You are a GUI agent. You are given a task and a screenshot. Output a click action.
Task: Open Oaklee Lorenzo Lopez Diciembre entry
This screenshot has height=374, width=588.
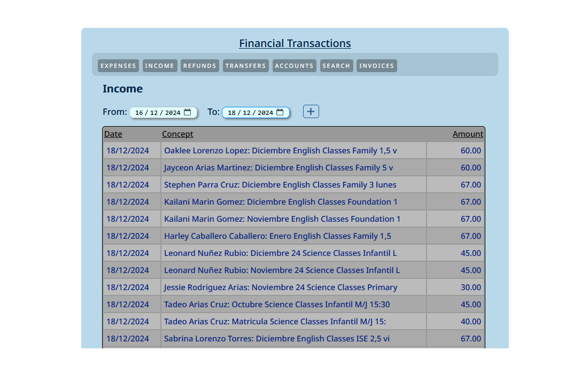pos(281,151)
